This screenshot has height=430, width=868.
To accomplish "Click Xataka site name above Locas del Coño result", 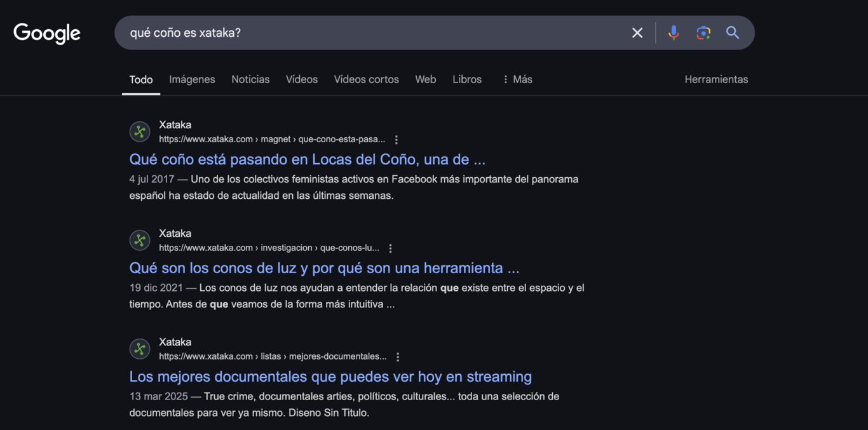I will 175,125.
